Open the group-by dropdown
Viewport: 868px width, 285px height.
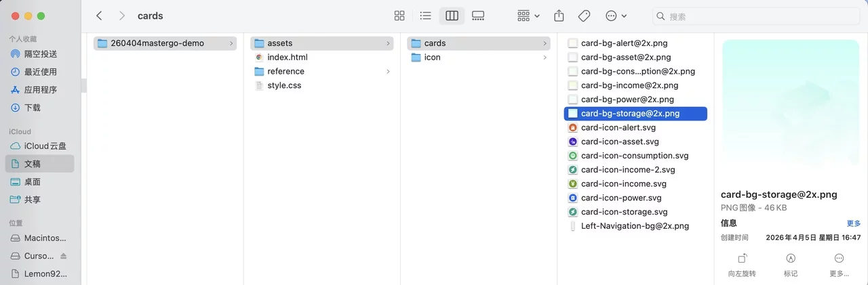click(528, 16)
